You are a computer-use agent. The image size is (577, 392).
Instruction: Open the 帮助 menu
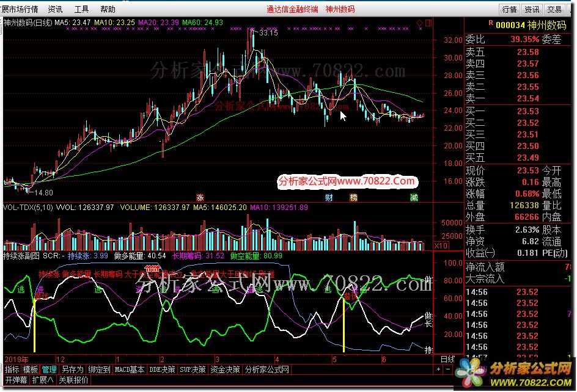[x=108, y=9]
